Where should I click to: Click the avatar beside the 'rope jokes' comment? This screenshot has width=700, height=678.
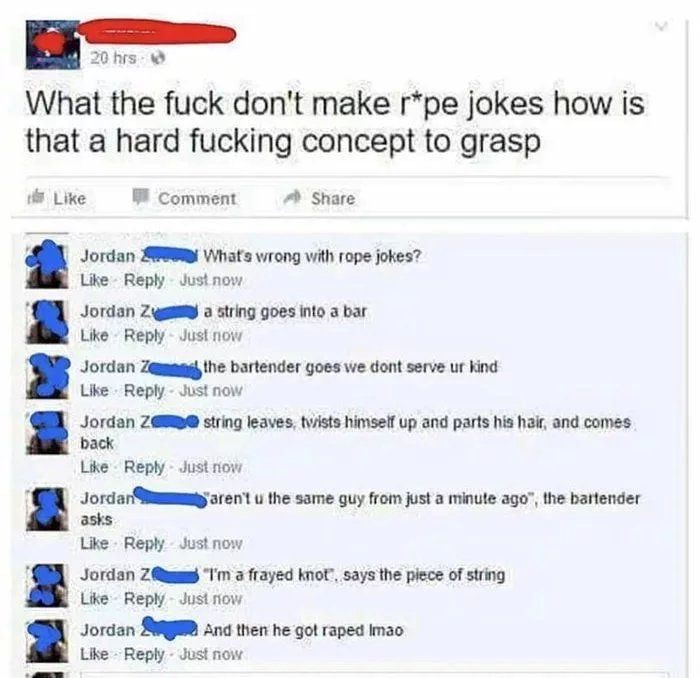47,266
